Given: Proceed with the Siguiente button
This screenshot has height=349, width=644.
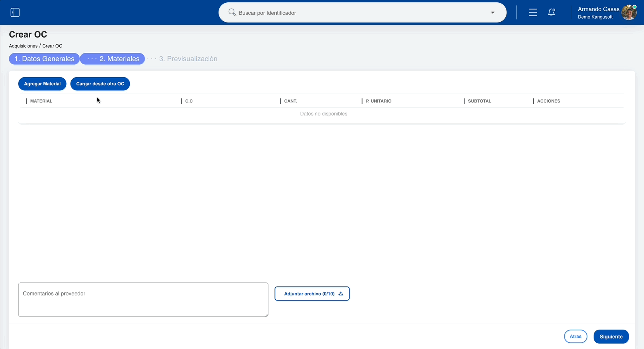Looking at the screenshot, I should [x=611, y=336].
